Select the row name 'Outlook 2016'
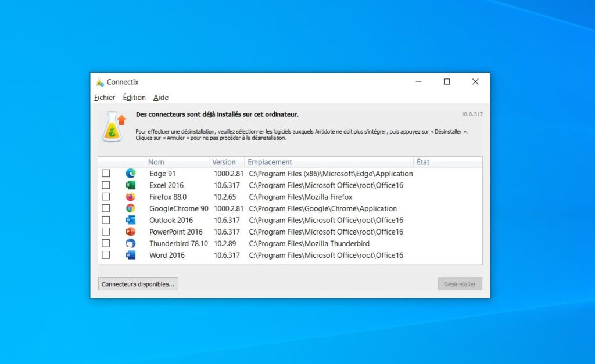Screen dimensions: 595x364 pos(171,220)
